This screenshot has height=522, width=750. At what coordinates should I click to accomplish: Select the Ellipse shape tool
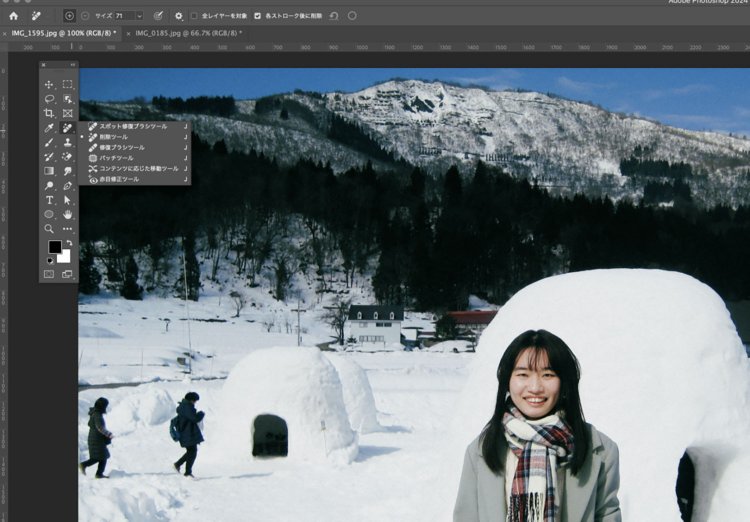[x=49, y=214]
